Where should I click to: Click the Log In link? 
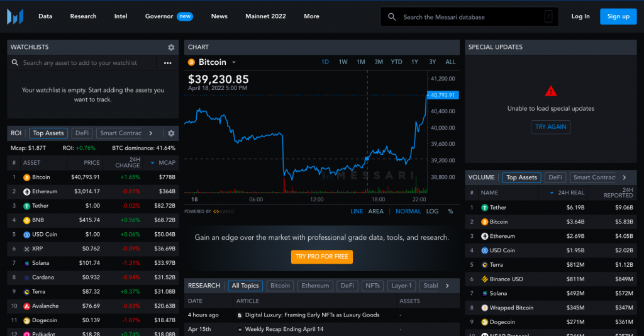[x=580, y=16]
